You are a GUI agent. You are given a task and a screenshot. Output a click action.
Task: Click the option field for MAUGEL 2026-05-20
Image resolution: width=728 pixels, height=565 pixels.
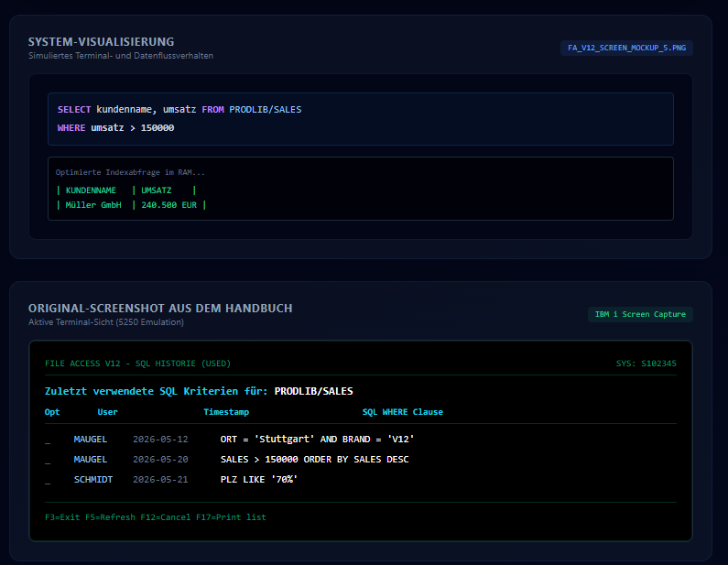click(x=48, y=460)
